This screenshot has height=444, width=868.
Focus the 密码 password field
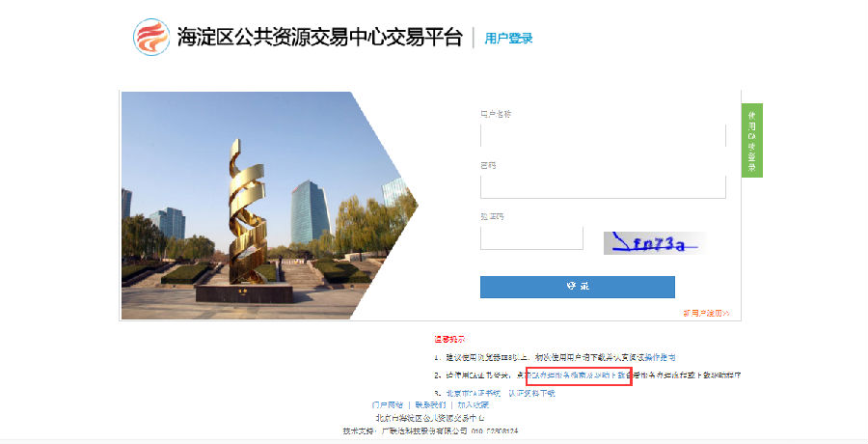click(x=603, y=187)
